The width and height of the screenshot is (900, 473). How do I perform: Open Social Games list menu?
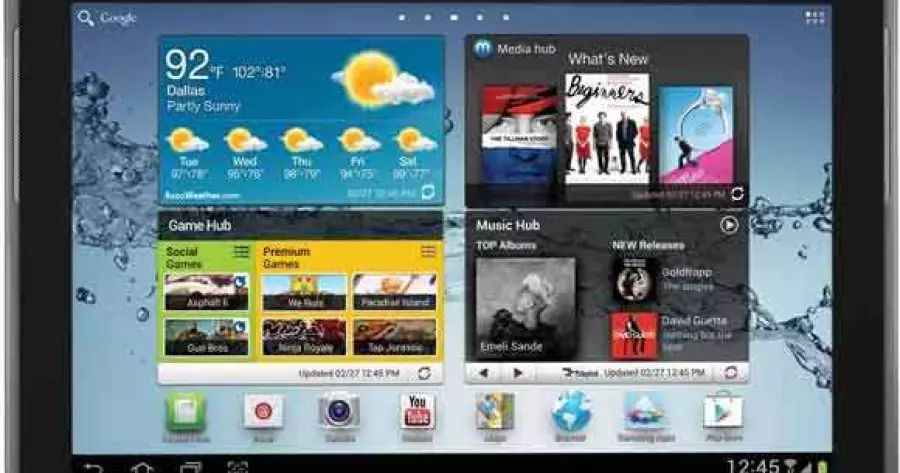(x=241, y=251)
